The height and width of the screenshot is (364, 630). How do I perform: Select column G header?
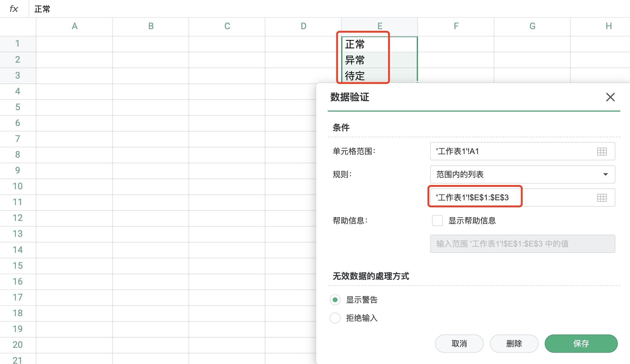(532, 26)
